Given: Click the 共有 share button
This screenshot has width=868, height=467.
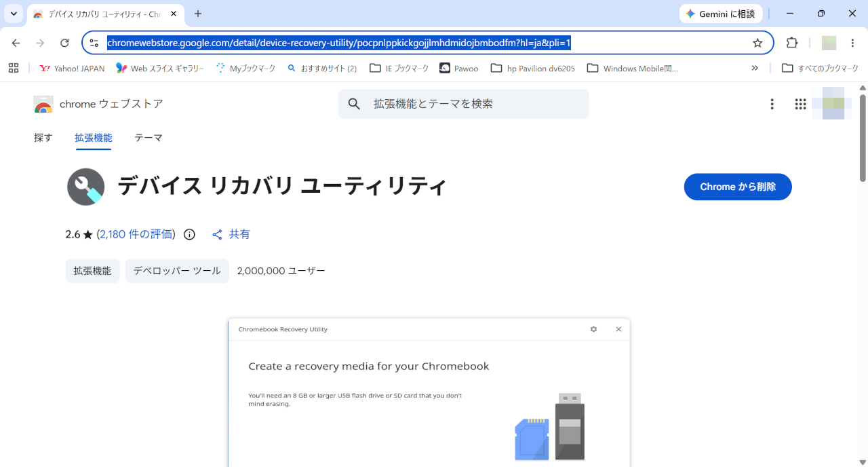Looking at the screenshot, I should 231,234.
